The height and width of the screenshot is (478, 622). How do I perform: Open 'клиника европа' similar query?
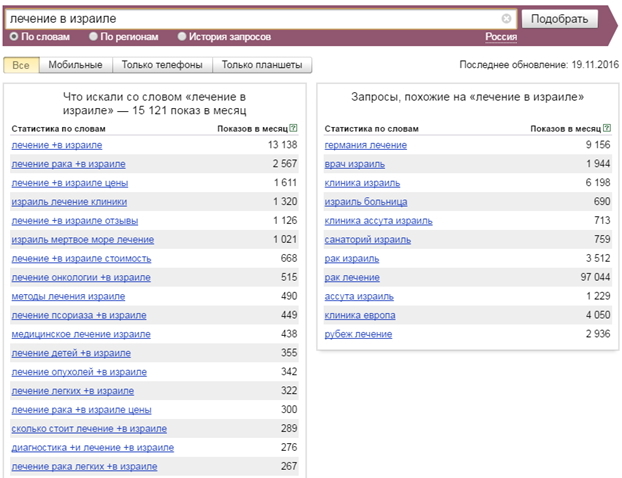tap(360, 315)
